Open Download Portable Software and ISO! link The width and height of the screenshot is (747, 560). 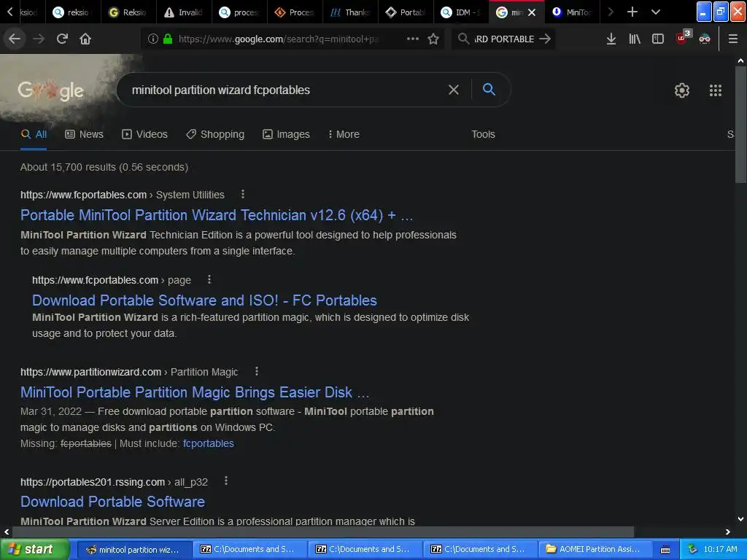point(204,300)
